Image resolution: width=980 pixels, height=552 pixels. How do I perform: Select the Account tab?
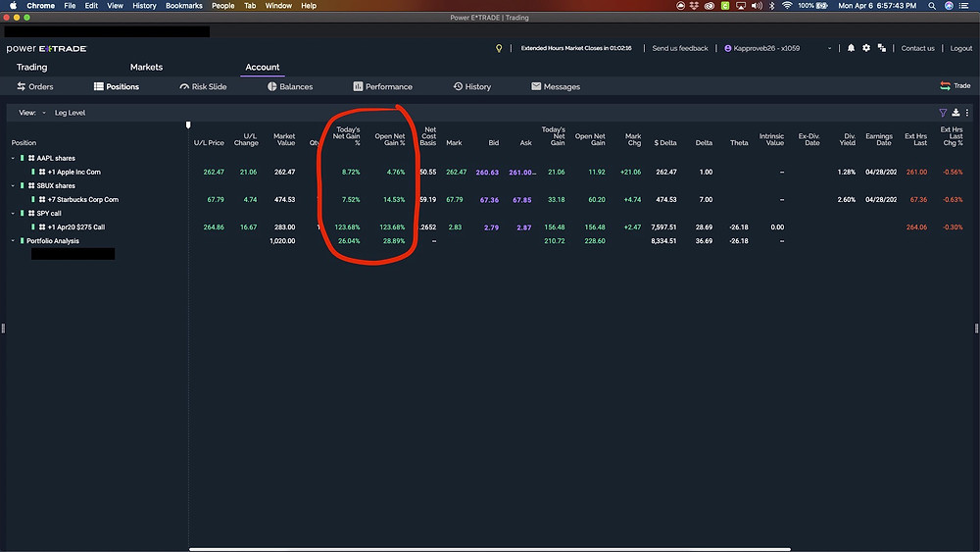[x=263, y=67]
